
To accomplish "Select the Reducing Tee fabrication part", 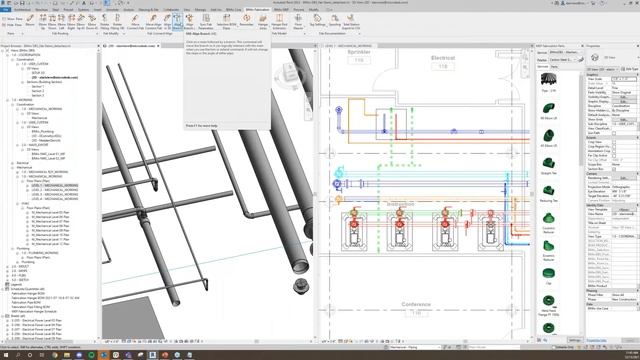I will tap(549, 193).
